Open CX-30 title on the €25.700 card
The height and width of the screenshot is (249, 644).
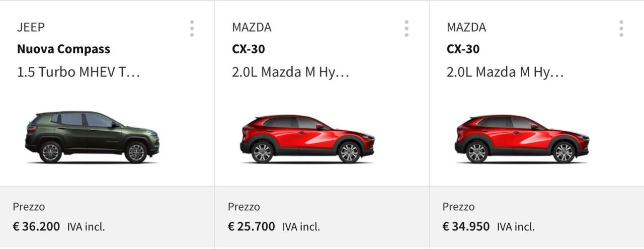coord(248,49)
